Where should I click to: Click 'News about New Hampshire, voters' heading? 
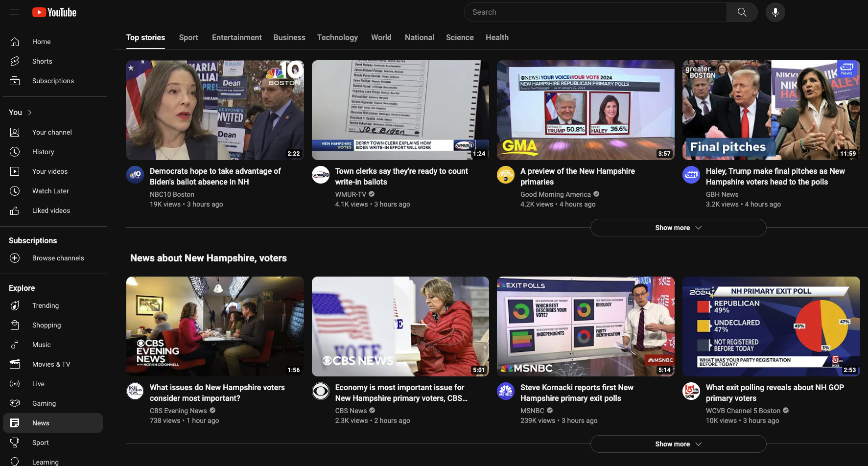tap(209, 258)
